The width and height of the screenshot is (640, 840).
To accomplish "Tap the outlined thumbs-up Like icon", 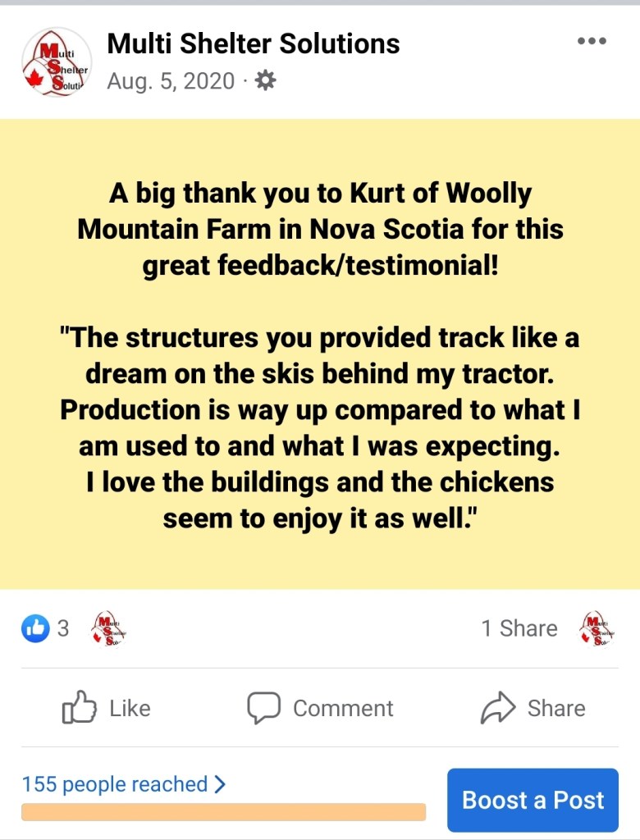I will [x=79, y=708].
